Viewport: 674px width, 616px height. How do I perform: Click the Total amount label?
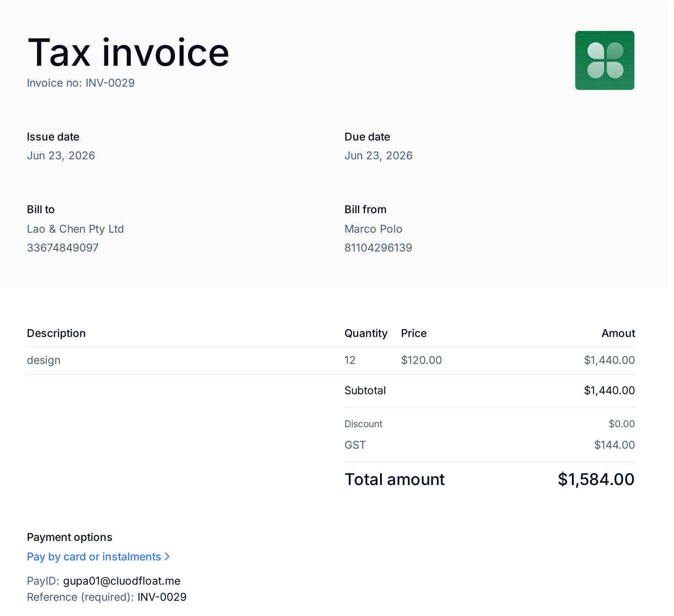coord(395,480)
